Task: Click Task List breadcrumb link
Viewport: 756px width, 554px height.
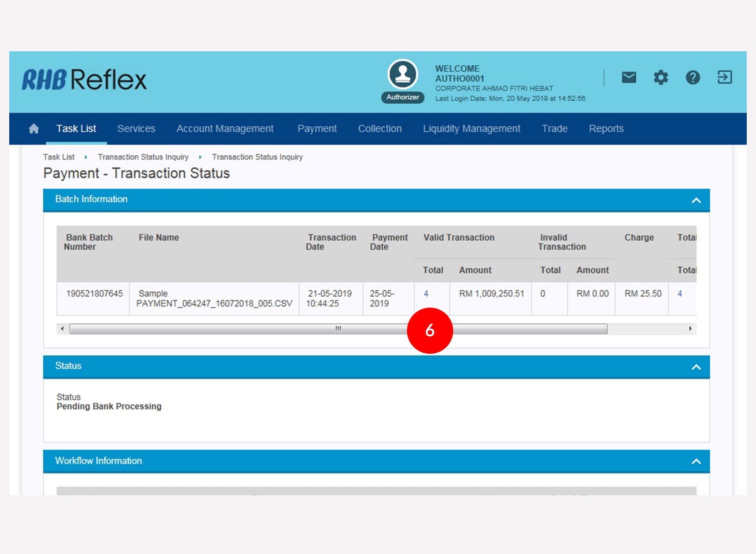Action: point(59,157)
